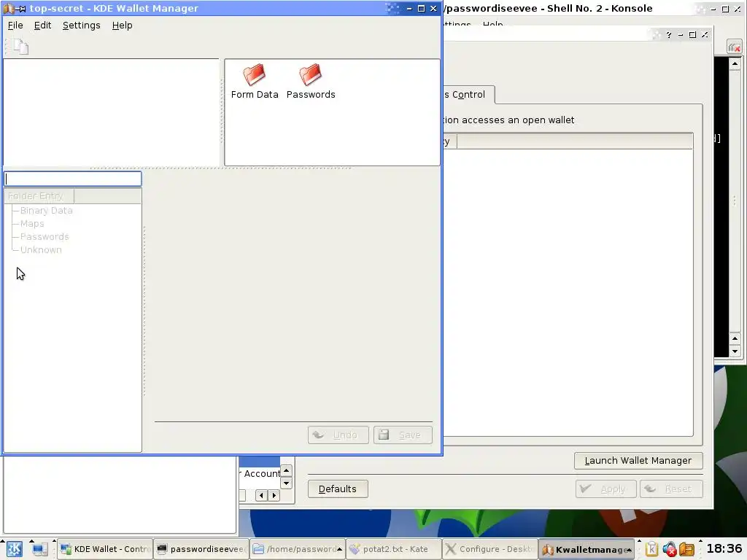This screenshot has height=560, width=747.
Task: Switch to the /home/password file manager taskbar entry
Action: pyautogui.click(x=298, y=549)
